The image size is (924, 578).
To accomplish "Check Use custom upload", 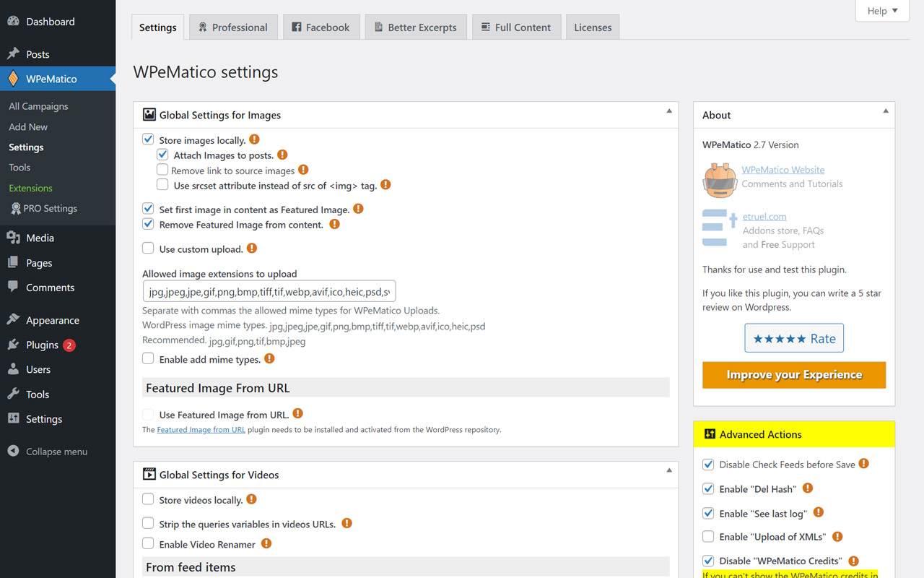I will 148,249.
